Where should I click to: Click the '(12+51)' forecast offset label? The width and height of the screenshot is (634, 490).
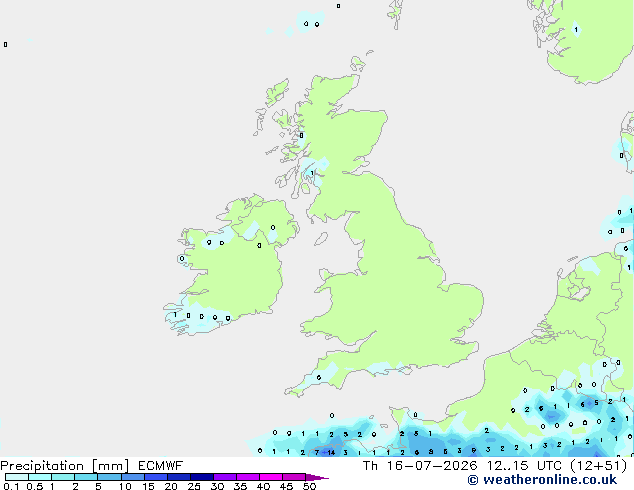tap(598, 466)
